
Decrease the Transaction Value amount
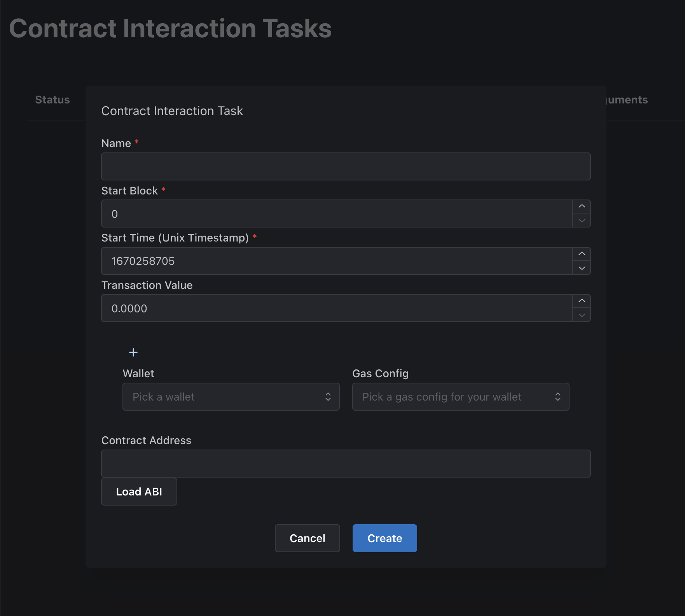click(x=582, y=315)
